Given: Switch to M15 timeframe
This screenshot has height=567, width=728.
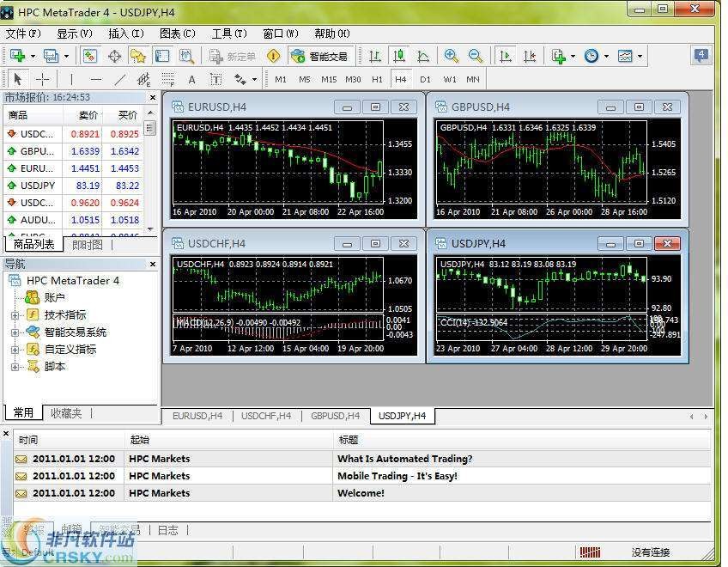Looking at the screenshot, I should (329, 80).
